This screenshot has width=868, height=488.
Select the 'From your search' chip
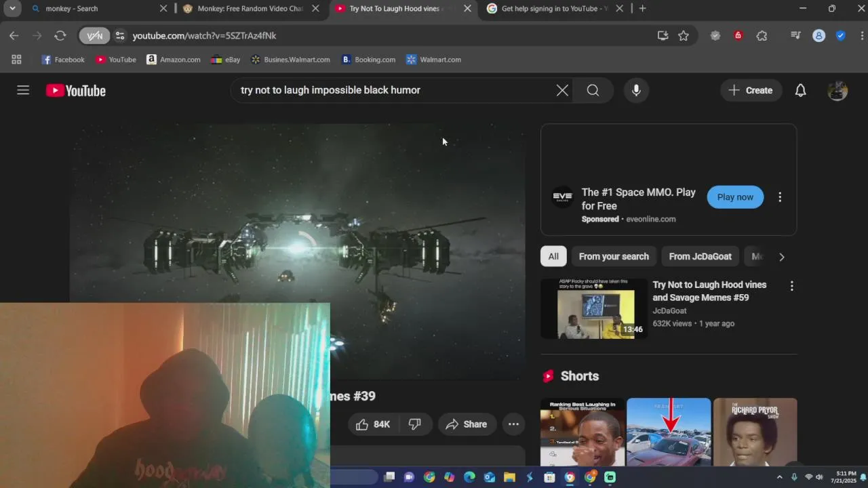614,256
